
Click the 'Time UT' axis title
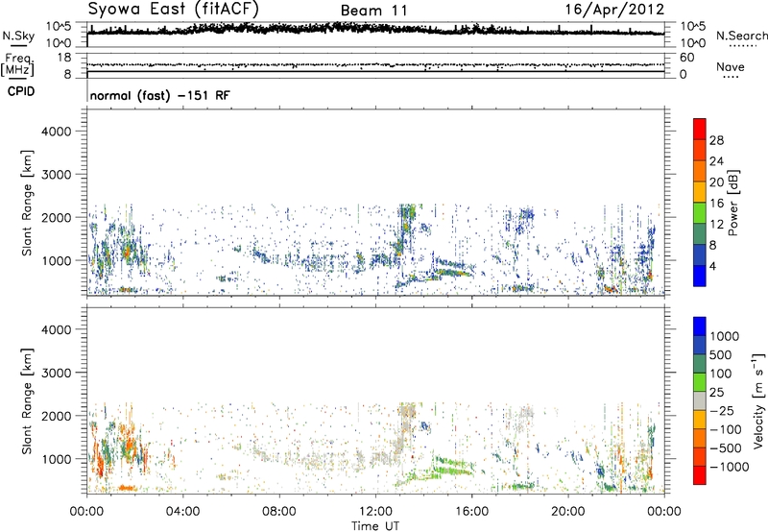(375, 526)
